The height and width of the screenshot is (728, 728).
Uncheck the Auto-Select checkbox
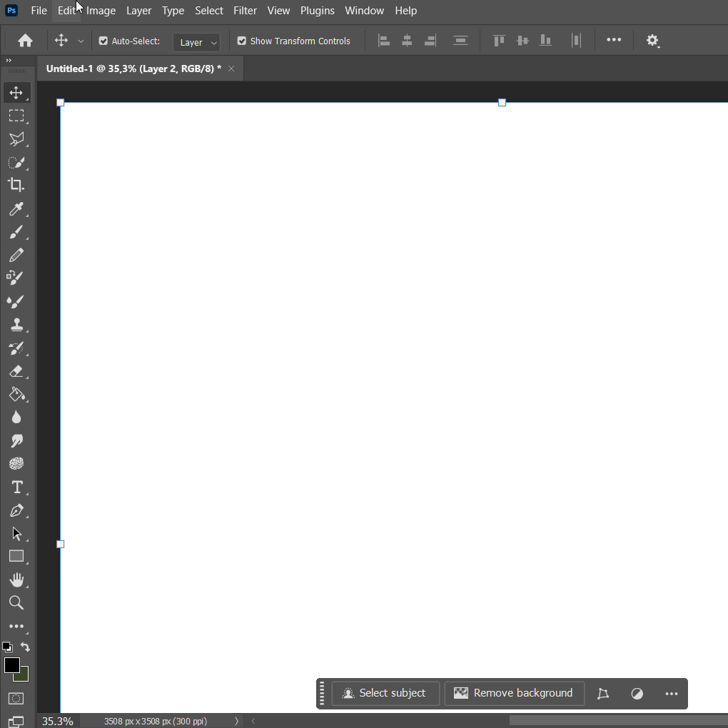[103, 41]
